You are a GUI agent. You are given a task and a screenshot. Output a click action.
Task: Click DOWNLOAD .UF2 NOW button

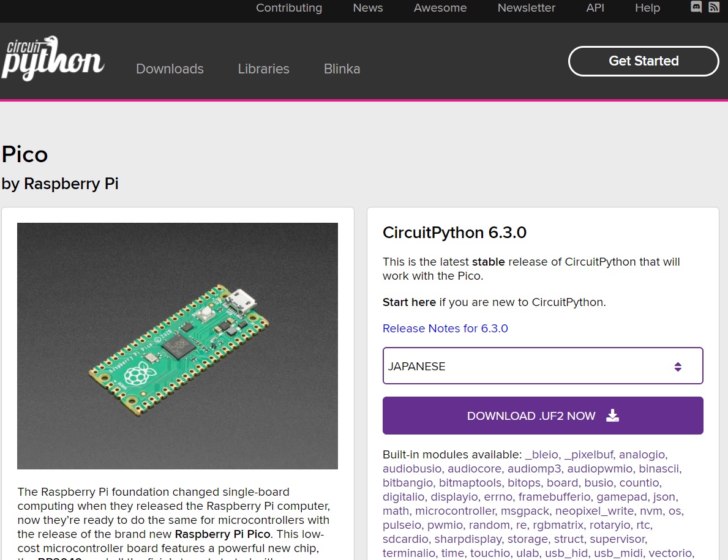(542, 416)
